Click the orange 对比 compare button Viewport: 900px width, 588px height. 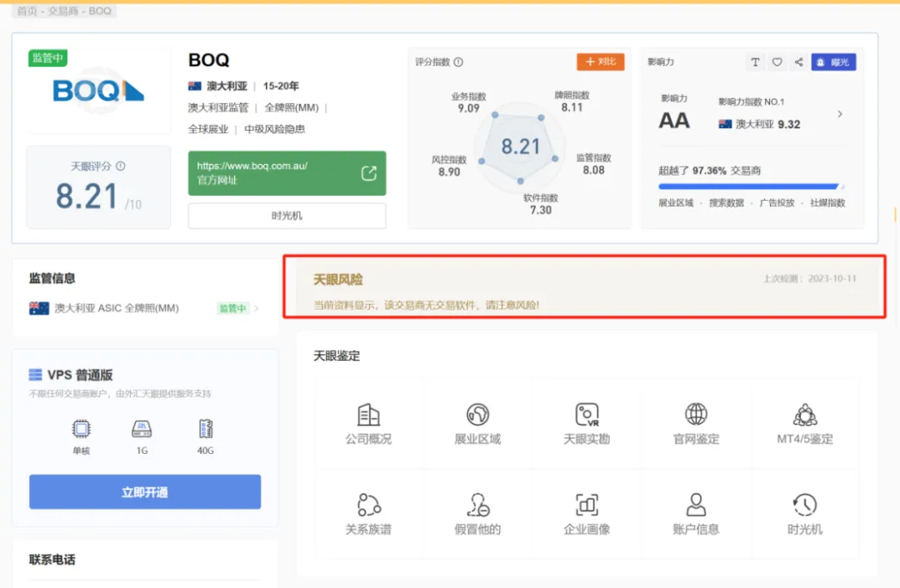[600, 62]
